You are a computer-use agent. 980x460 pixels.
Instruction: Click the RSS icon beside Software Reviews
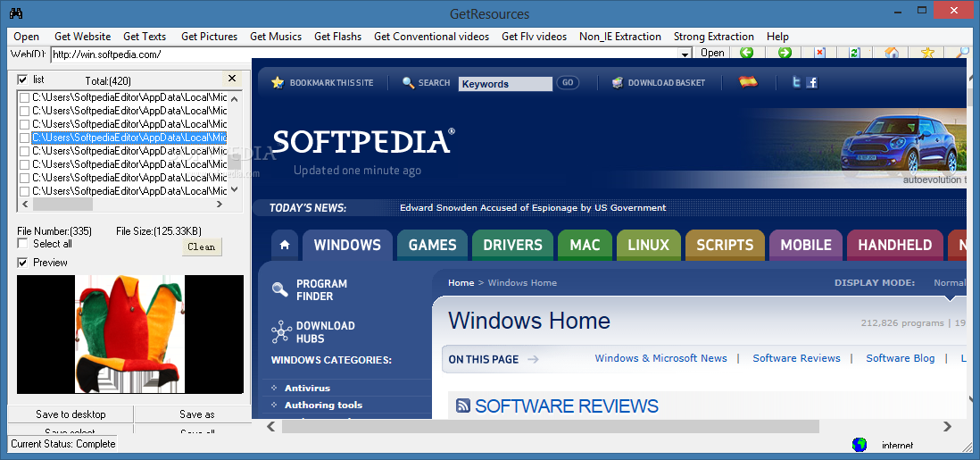[x=463, y=406]
